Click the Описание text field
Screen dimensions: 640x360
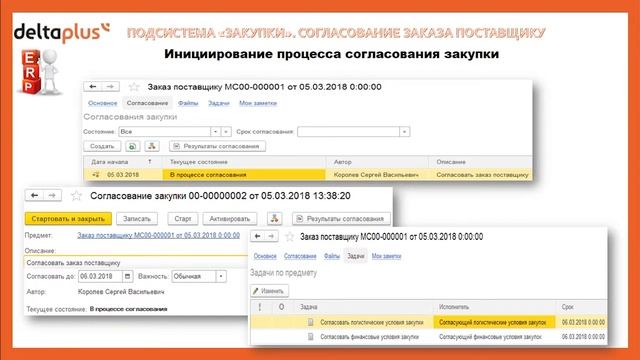(x=136, y=262)
